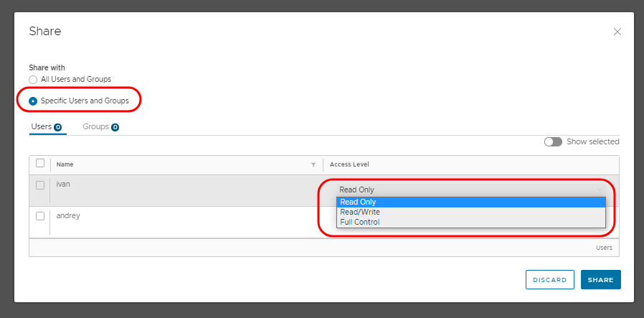Choose Specific Users and Groups radio button
Screen dimensions: 644x318
[33, 101]
